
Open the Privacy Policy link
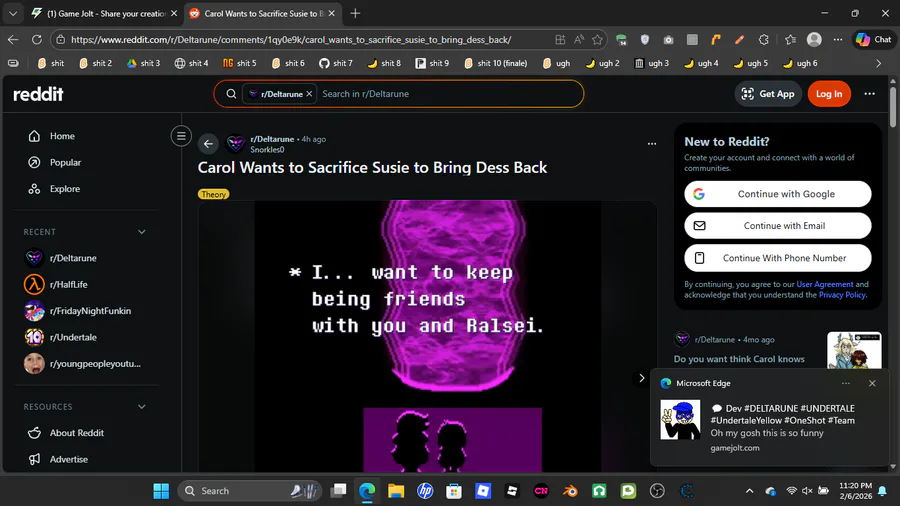click(x=841, y=295)
